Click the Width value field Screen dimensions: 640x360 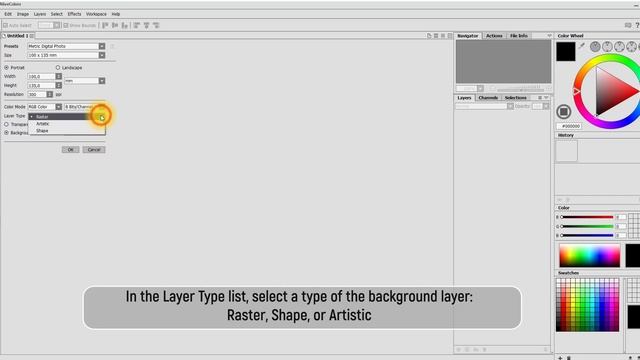41,76
